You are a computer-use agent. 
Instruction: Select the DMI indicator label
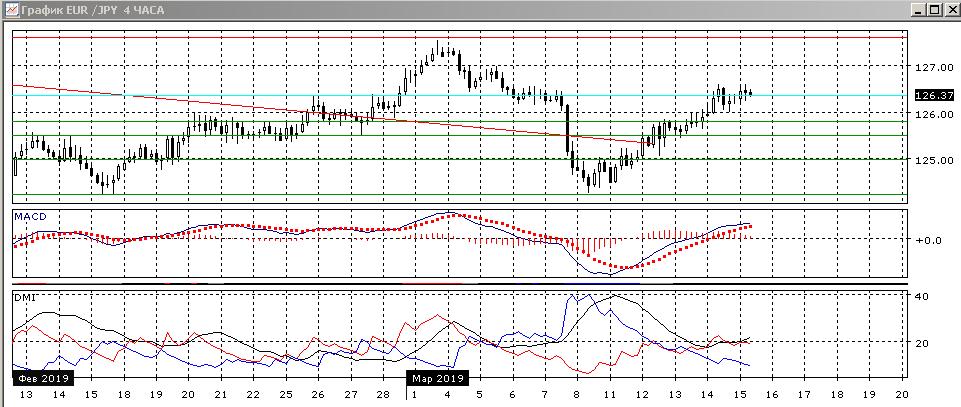[x=22, y=298]
